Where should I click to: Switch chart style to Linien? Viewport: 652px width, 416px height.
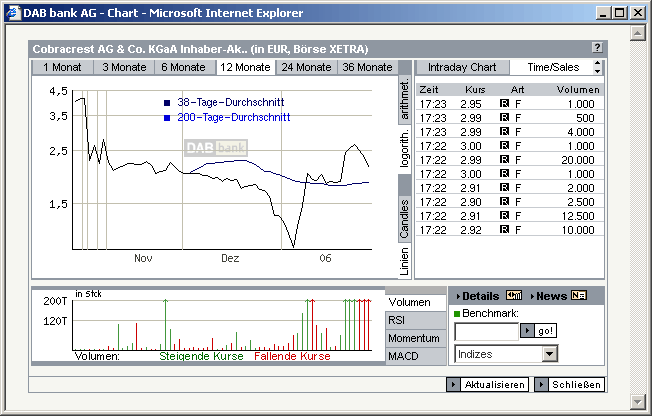coord(405,262)
